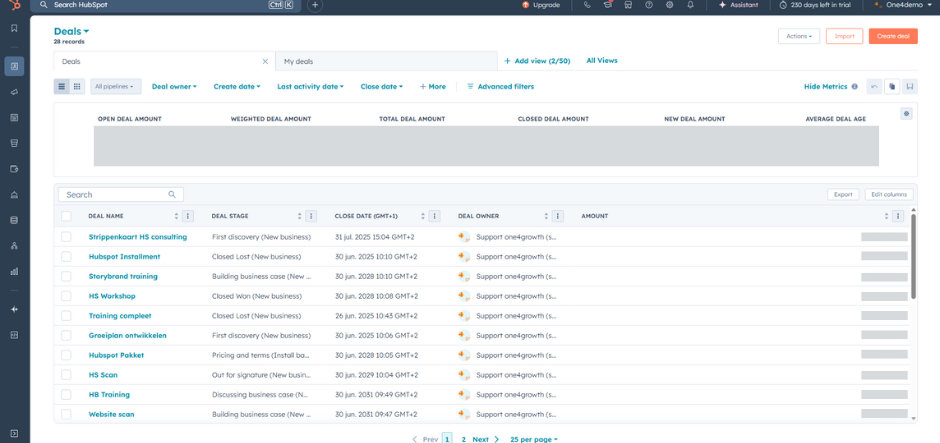Open the notifications bell icon
This screenshot has width=940, height=443.
[690, 5]
